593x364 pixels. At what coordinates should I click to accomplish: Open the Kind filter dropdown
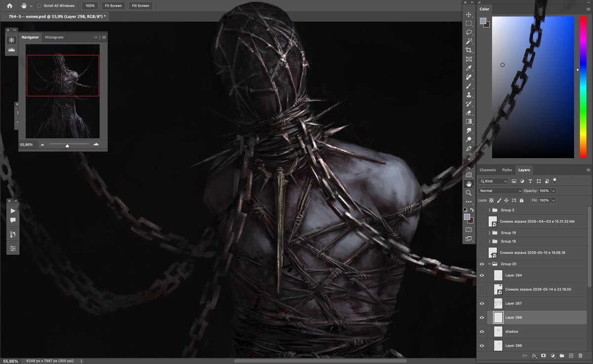click(493, 181)
